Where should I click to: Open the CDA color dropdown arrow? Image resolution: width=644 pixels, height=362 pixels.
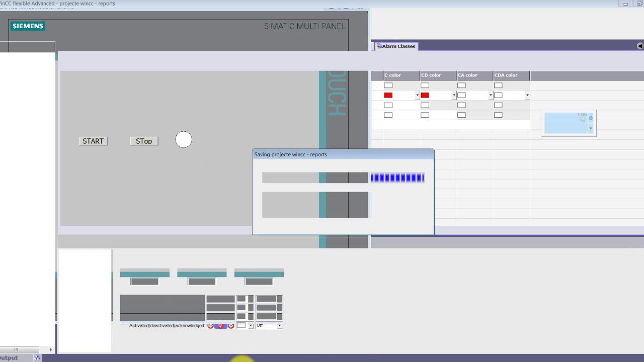[527, 95]
